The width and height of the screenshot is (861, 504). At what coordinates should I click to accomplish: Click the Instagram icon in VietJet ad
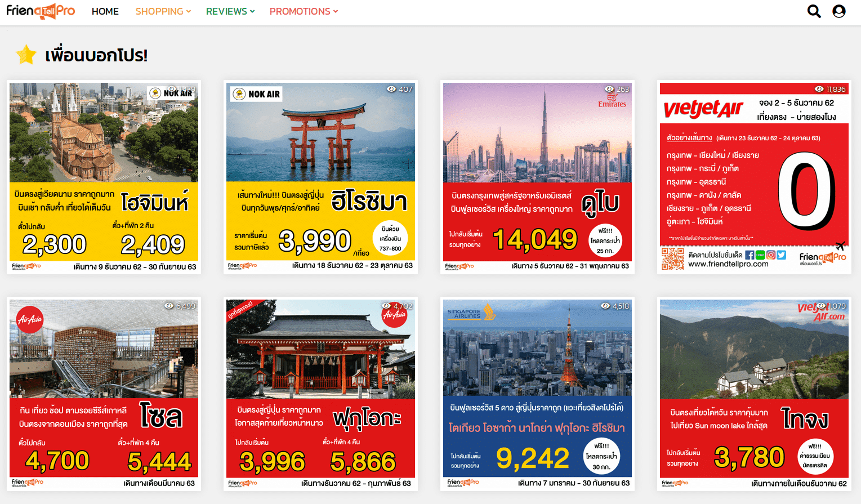[x=771, y=255]
